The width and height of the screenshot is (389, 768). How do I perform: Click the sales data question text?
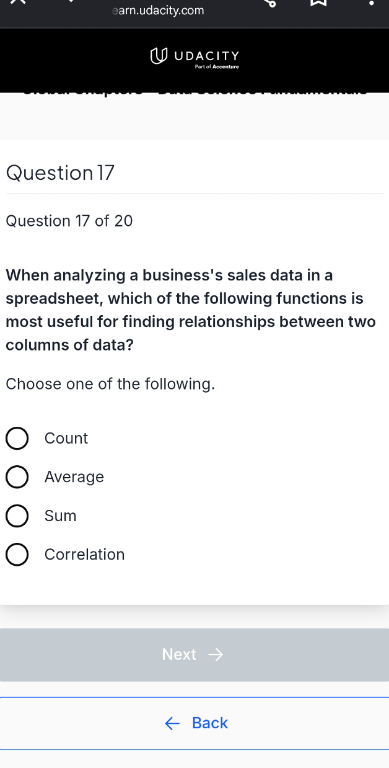(x=191, y=310)
